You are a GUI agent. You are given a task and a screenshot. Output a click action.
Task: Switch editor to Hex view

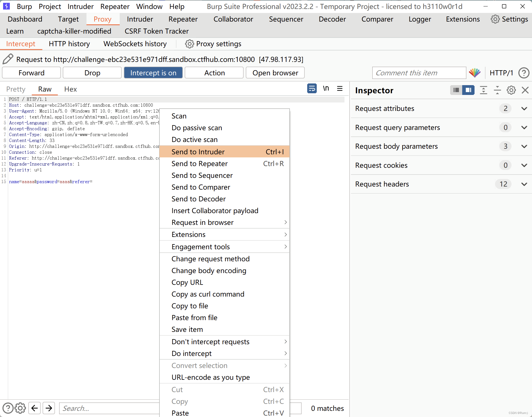tap(70, 89)
